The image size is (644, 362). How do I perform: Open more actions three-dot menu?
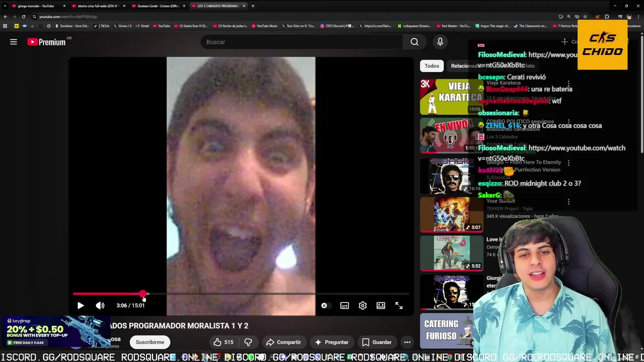pos(407,342)
